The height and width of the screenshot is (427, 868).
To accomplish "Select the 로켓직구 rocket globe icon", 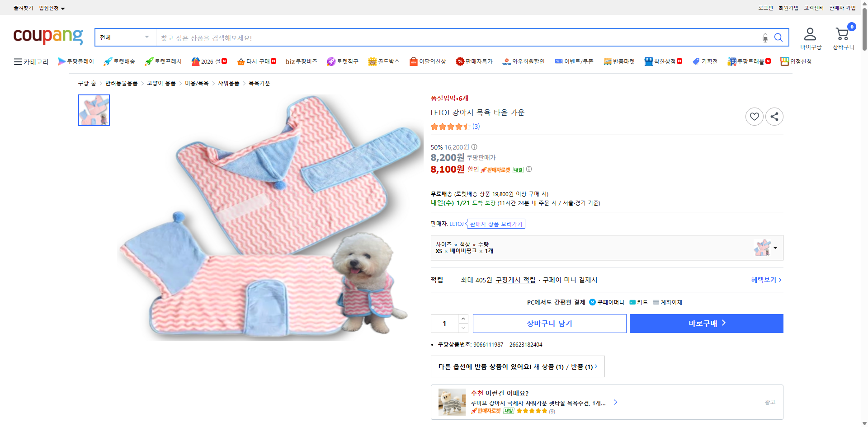I will coord(330,61).
